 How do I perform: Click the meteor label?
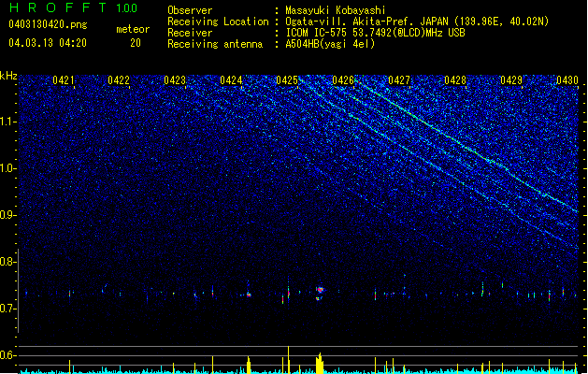click(x=133, y=29)
